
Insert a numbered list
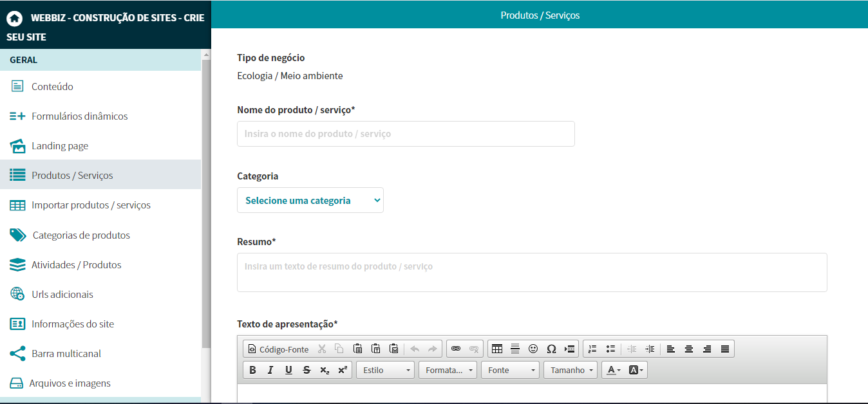click(592, 349)
